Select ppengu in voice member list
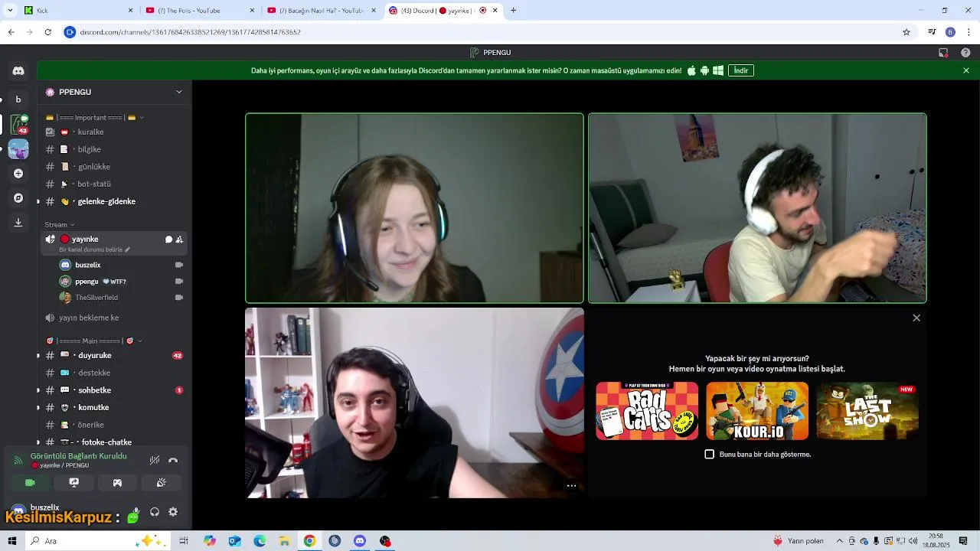 122,282
